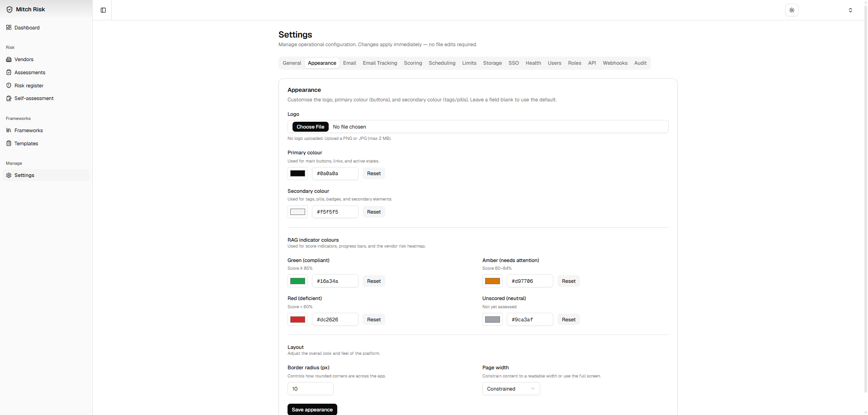
Task: Click the #0a0a0a primary hex field
Action: (x=335, y=173)
